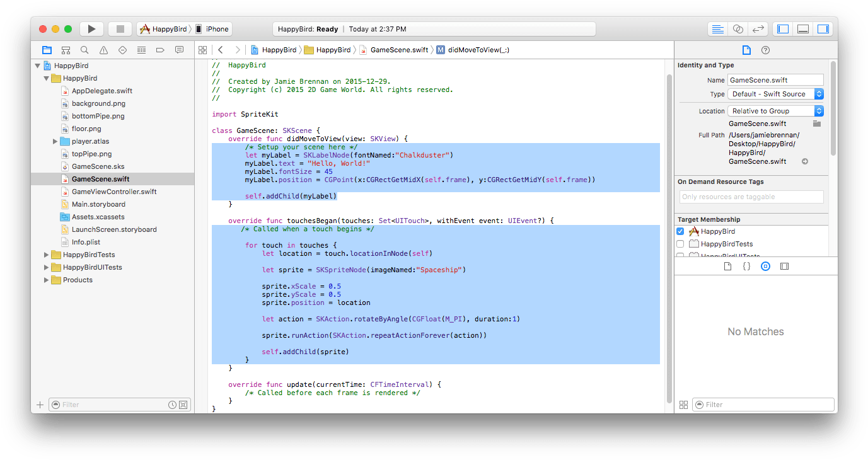Click didMoveToView(_:) in jump bar
Screen dimensions: 868x460
tap(478, 50)
